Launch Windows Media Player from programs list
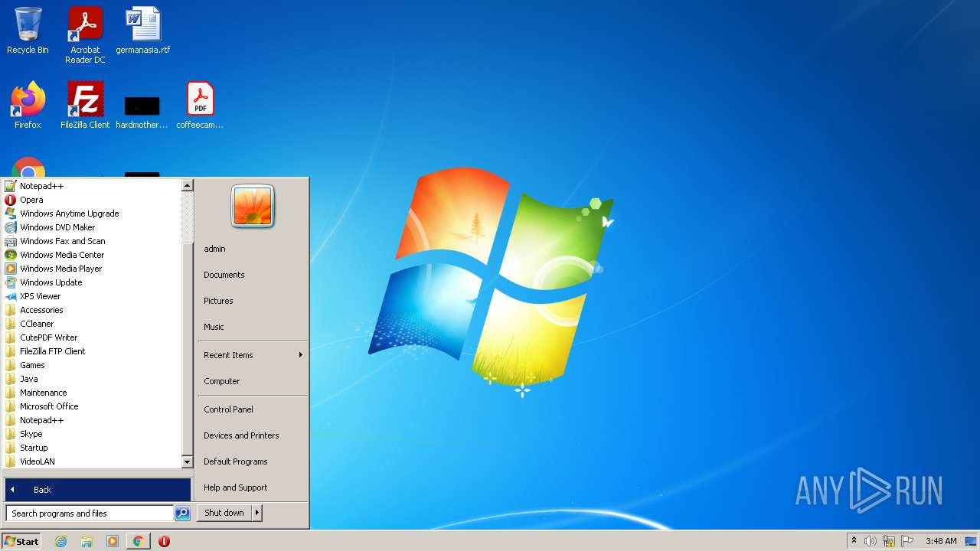 (x=92, y=269)
